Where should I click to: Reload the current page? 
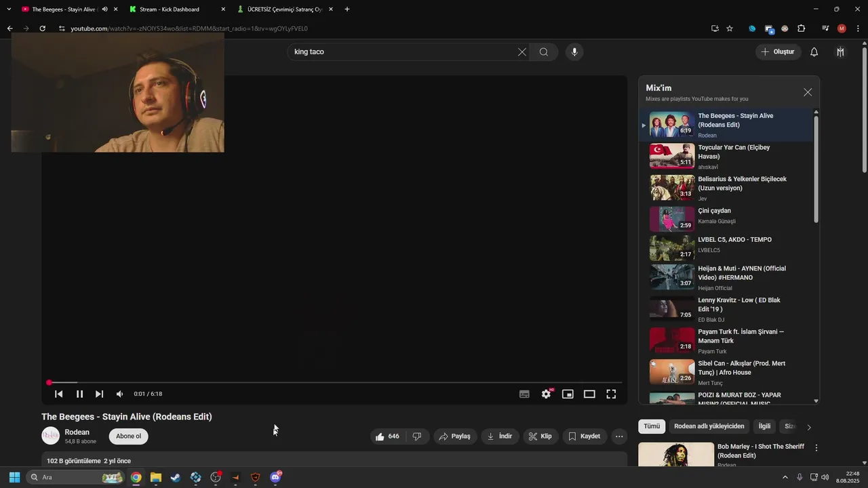[x=42, y=28]
